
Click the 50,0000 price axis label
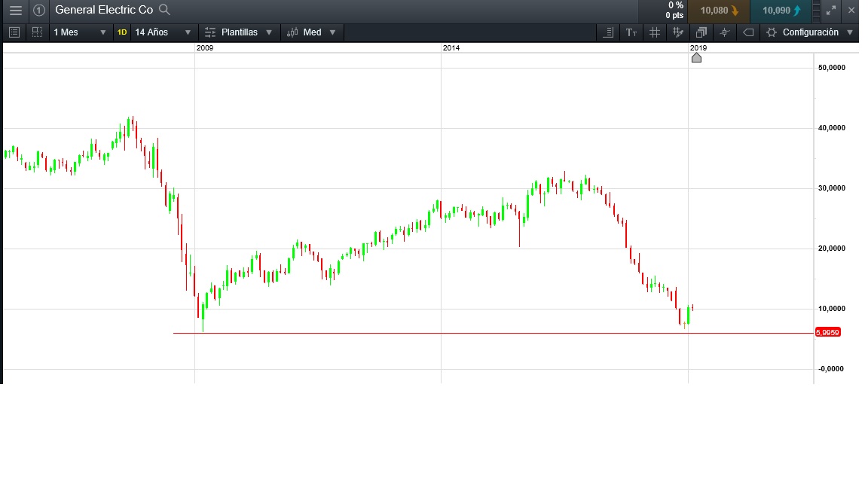point(832,68)
